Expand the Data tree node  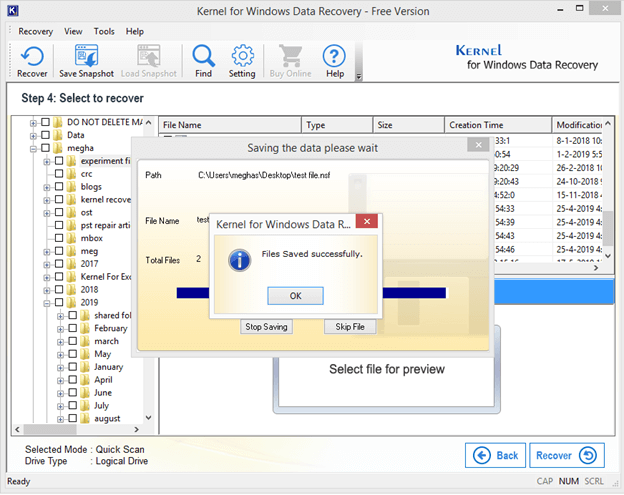(33, 136)
